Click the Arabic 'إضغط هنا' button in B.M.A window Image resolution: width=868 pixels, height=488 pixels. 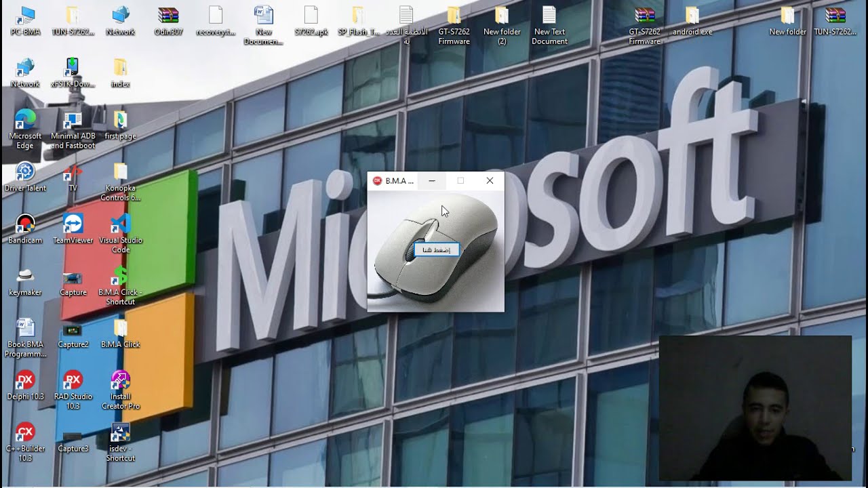tap(437, 250)
